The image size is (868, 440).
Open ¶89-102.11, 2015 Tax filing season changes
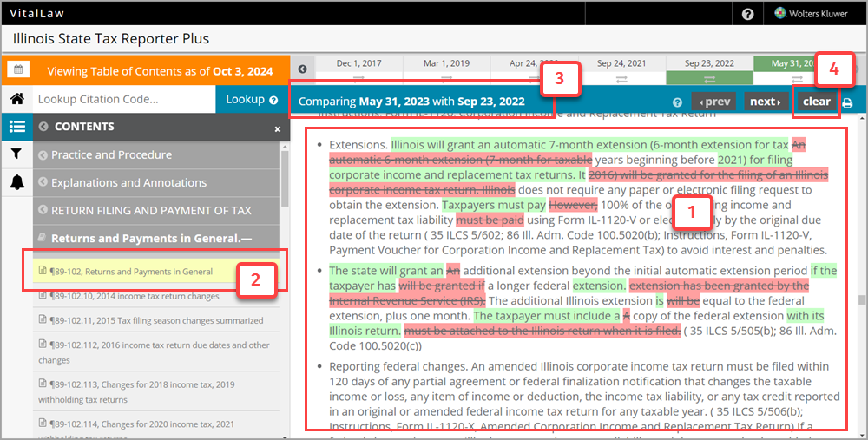tap(156, 320)
